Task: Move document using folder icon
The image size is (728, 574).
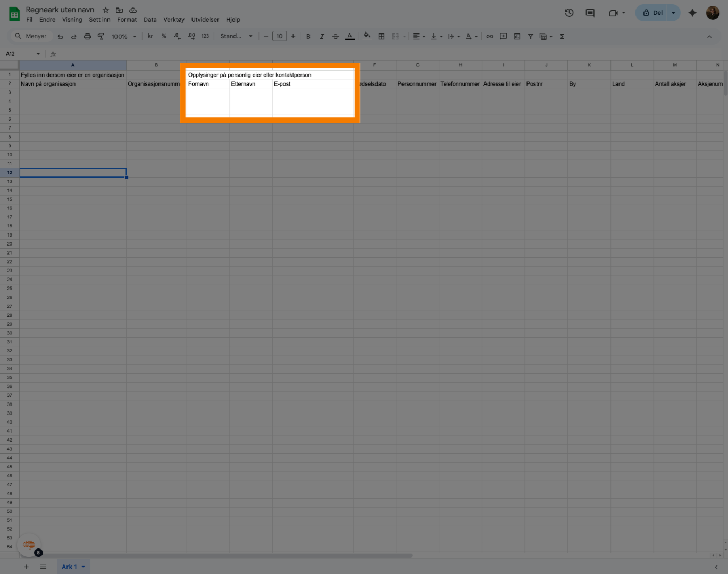Action: [x=119, y=10]
